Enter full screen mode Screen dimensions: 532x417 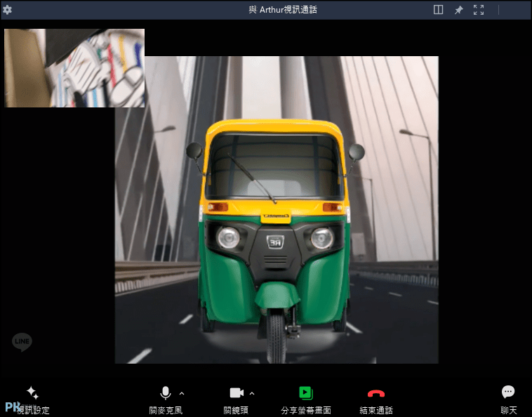tap(479, 10)
